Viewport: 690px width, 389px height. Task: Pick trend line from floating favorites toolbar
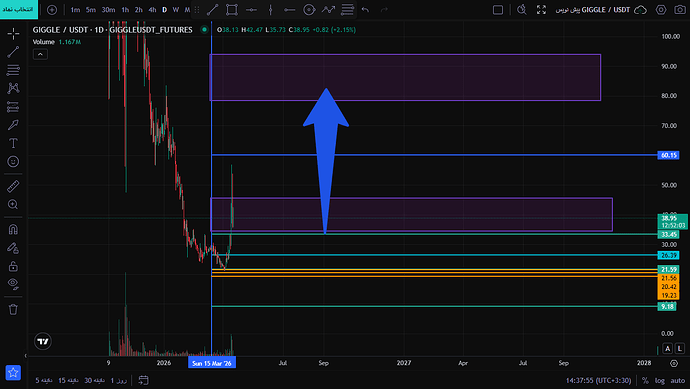[213, 10]
